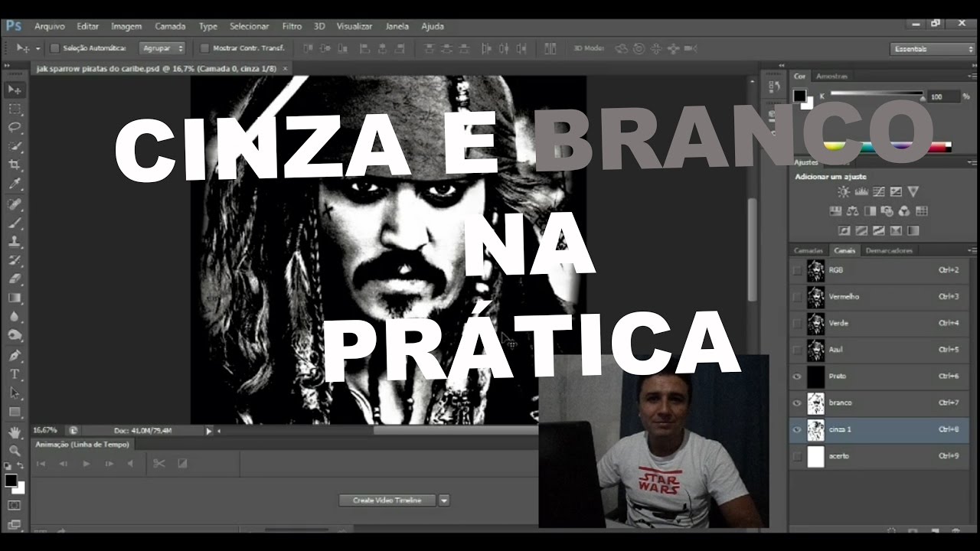Change screen mode at toolbar bottom
This screenshot has width=980, height=551.
coord(14,525)
